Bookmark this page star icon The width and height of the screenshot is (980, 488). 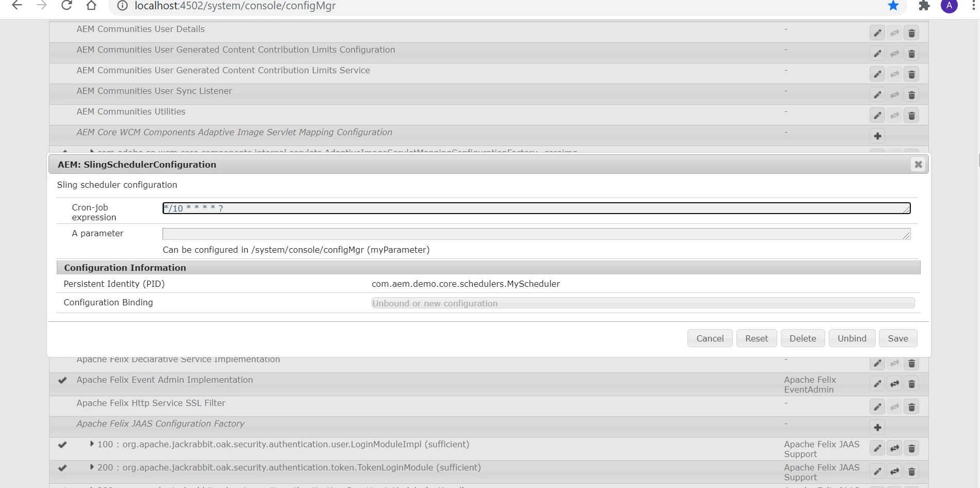click(893, 6)
